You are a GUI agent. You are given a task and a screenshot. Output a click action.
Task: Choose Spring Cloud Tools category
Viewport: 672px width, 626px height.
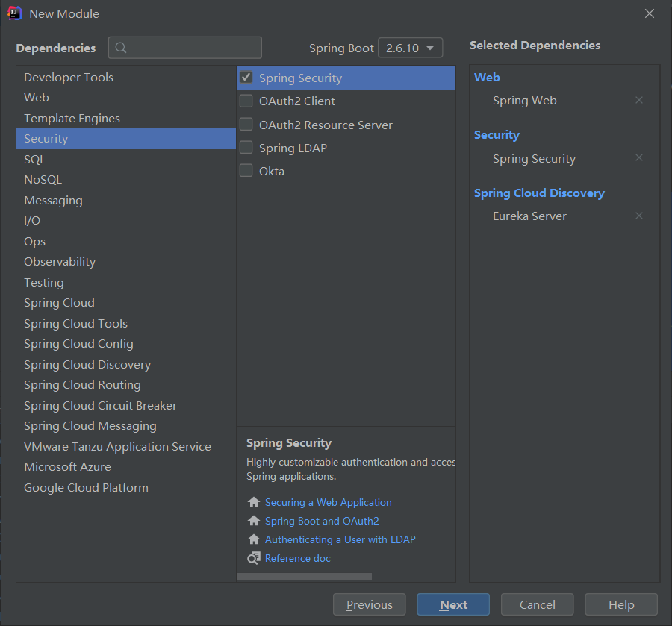coord(126,323)
